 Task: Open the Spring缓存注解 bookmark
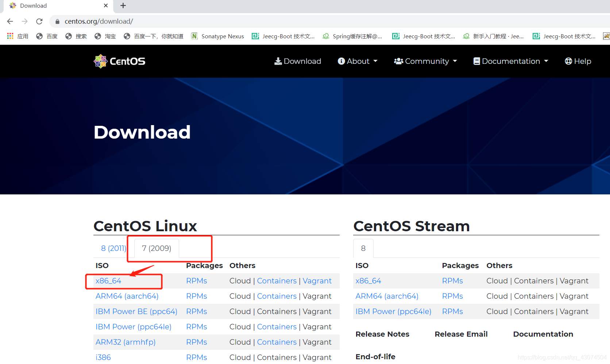(352, 36)
